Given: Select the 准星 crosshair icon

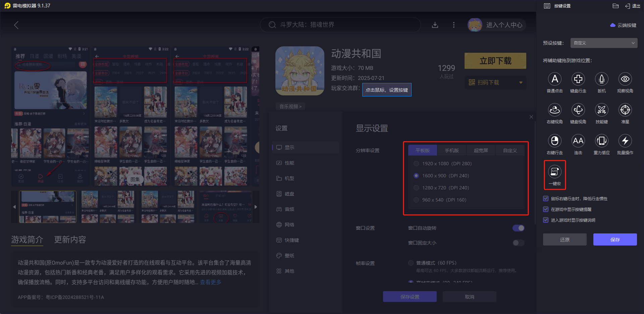Looking at the screenshot, I should click(625, 110).
